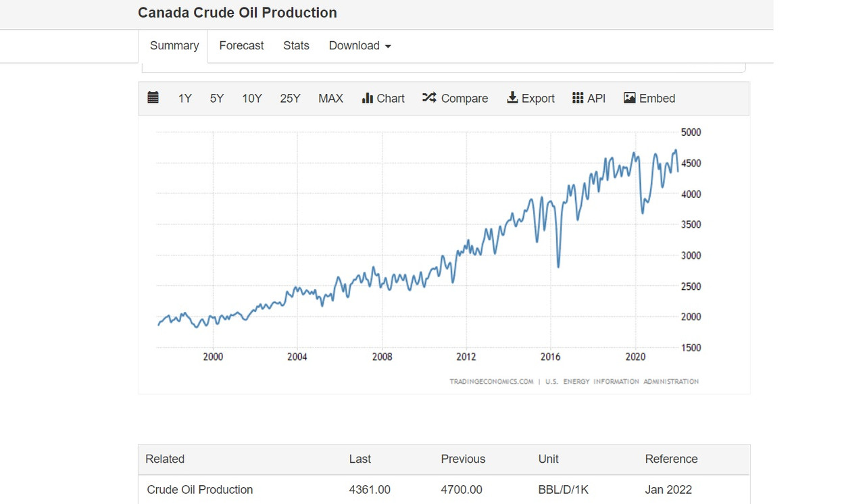Click the Related column header
The image size is (865, 504).
pos(165,459)
